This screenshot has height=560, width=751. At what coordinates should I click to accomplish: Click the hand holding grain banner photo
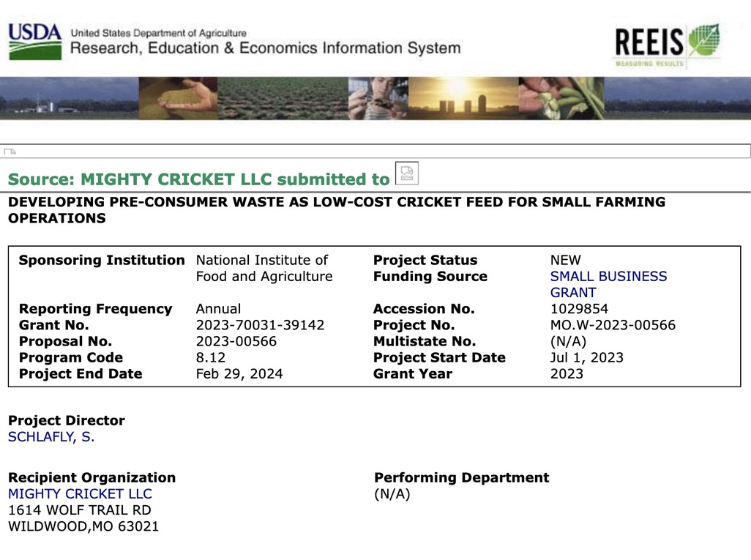(178, 97)
